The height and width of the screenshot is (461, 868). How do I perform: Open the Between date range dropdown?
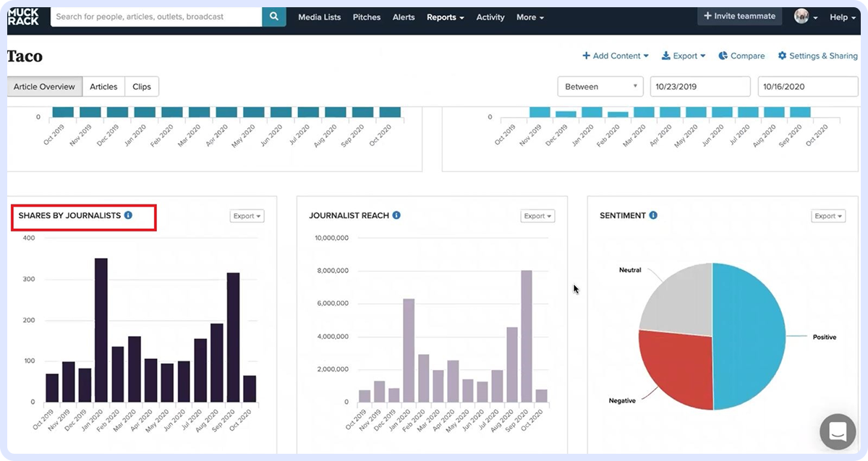[x=600, y=87]
